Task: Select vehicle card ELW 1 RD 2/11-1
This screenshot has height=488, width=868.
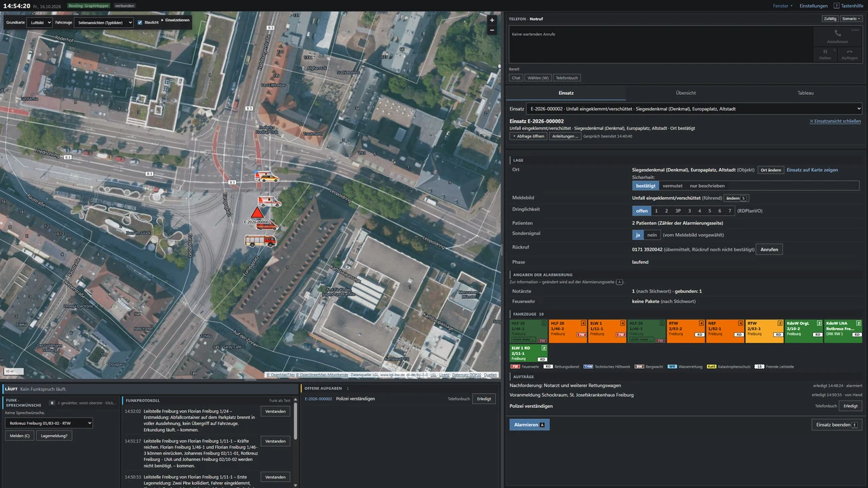Action: (x=529, y=353)
